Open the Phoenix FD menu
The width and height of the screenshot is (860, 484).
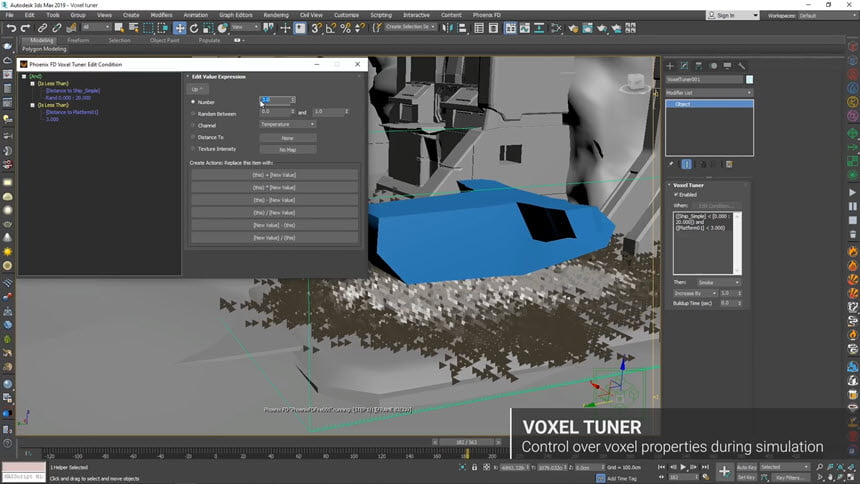pyautogui.click(x=486, y=15)
